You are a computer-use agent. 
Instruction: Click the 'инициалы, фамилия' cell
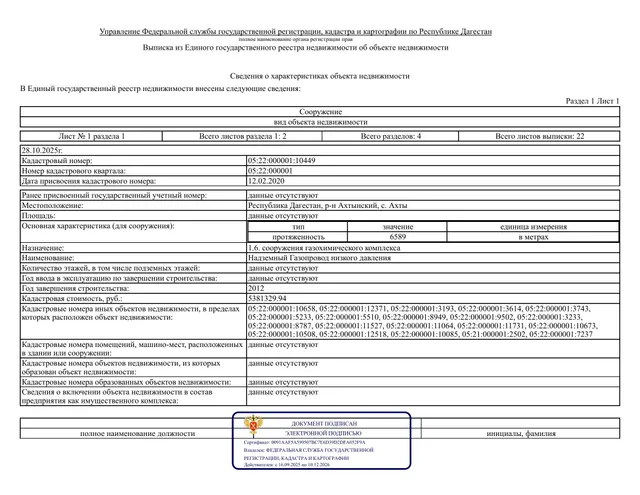pos(521,433)
